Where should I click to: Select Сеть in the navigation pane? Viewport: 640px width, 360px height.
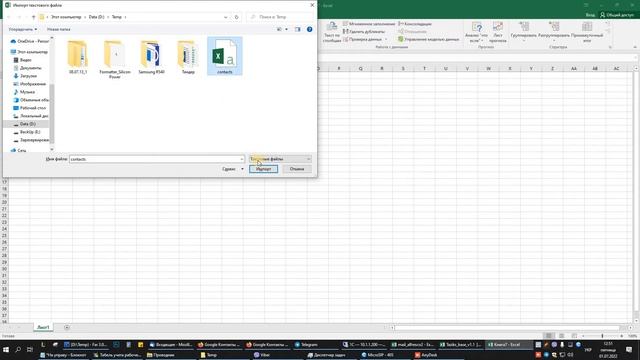tap(19, 151)
